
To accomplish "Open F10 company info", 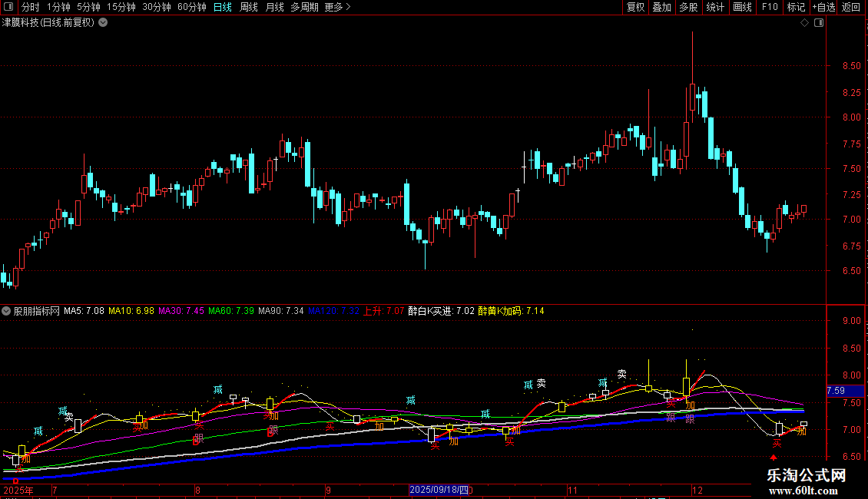I will click(x=770, y=7).
